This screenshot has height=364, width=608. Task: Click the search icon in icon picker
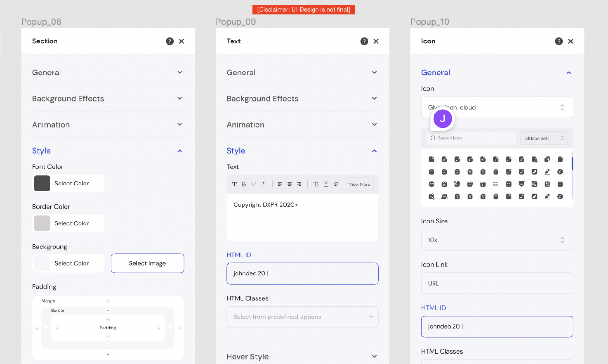click(433, 138)
